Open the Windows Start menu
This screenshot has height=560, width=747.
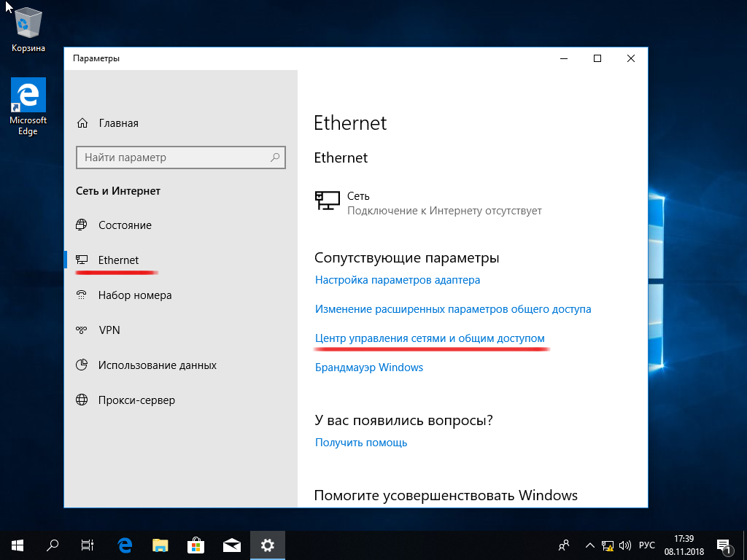(18, 545)
